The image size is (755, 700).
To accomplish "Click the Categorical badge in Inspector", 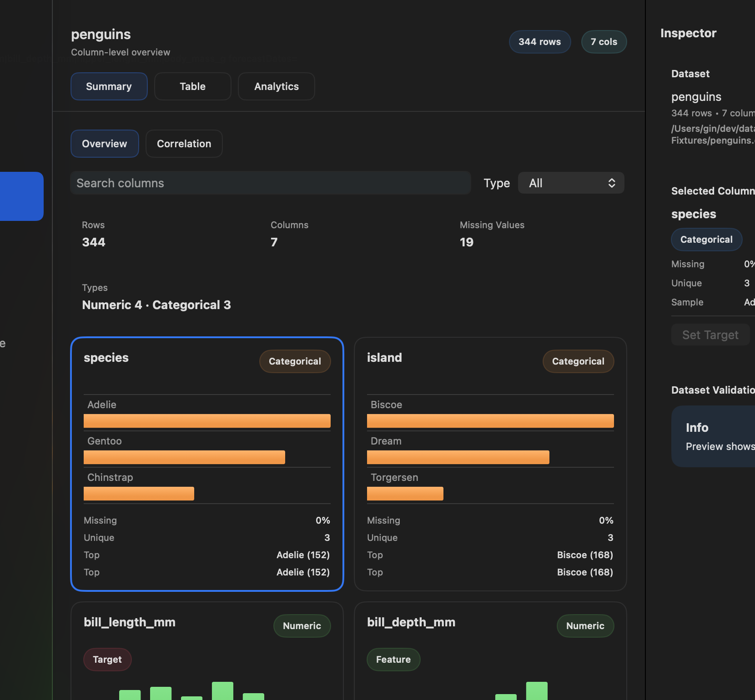I will (706, 240).
